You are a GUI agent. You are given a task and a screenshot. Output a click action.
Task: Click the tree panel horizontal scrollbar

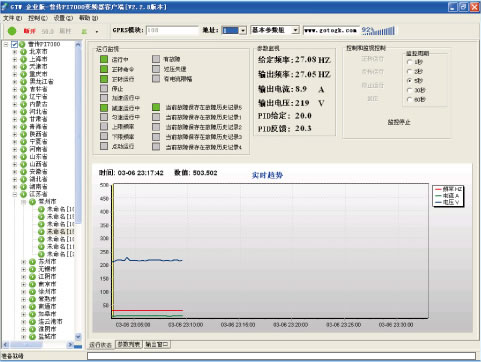38,345
